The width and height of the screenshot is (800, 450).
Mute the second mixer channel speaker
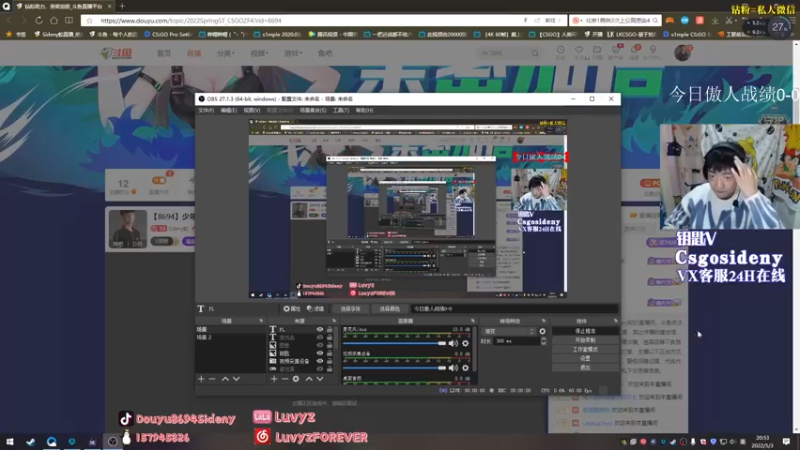click(453, 368)
